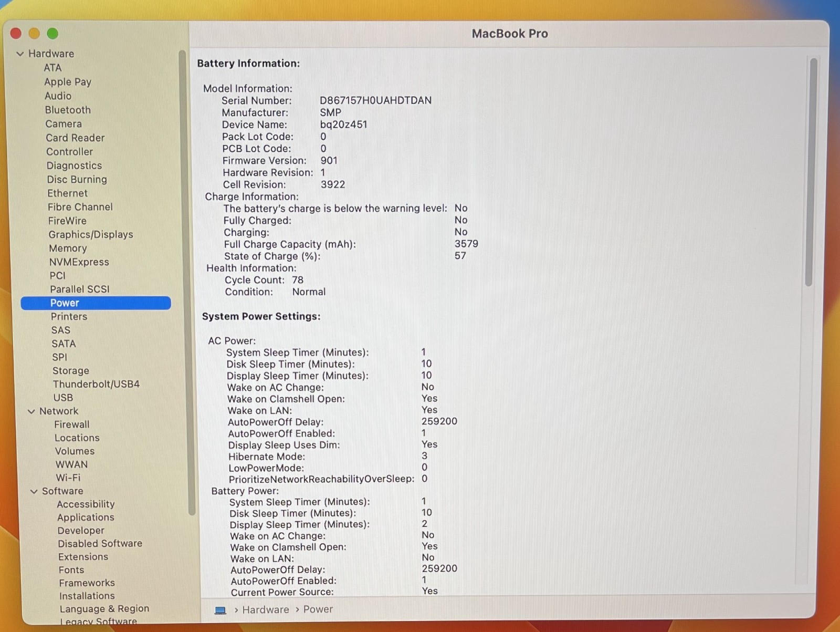Select Extensions under Software
Viewport: 840px width, 632px height.
pos(83,557)
